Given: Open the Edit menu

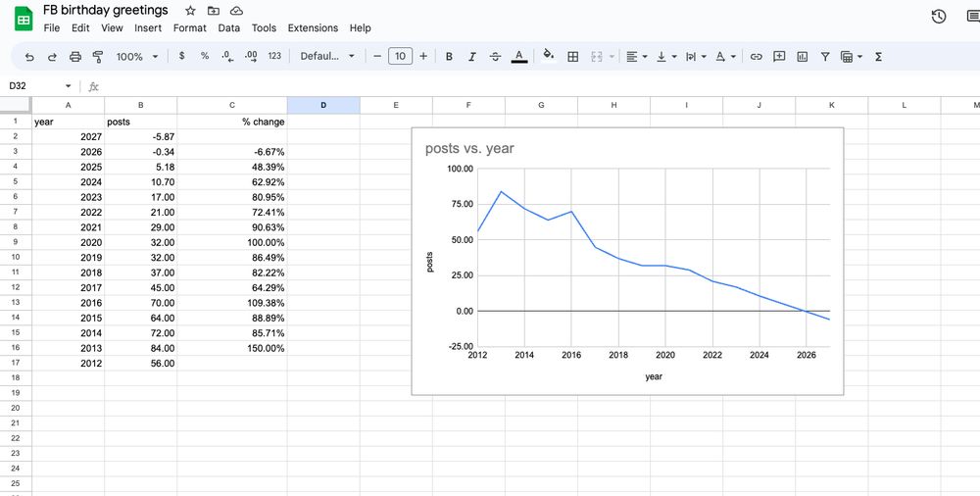Looking at the screenshot, I should (x=80, y=28).
